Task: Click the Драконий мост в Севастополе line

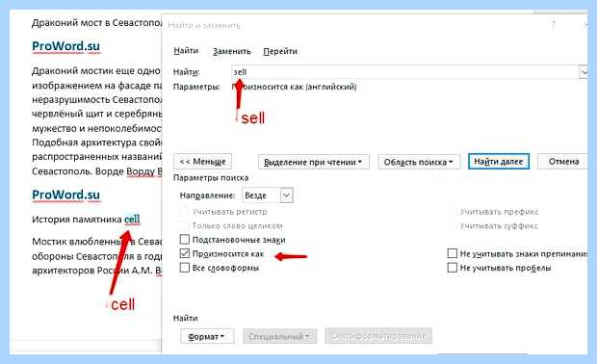Action: 96,23
